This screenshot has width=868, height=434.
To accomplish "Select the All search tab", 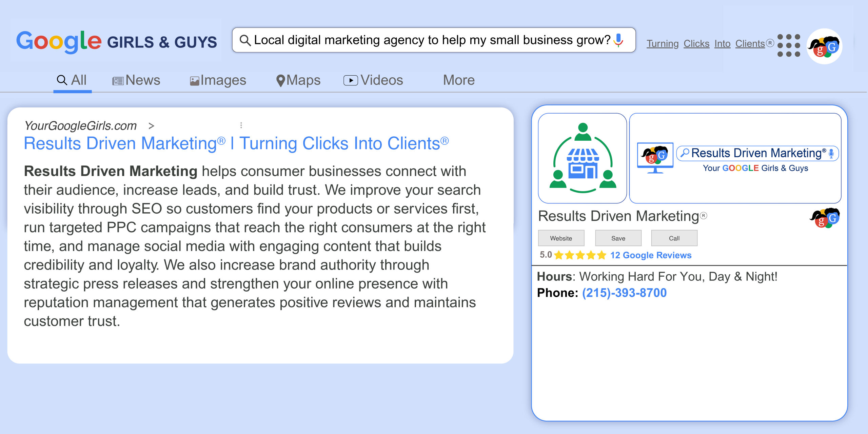I will [72, 80].
